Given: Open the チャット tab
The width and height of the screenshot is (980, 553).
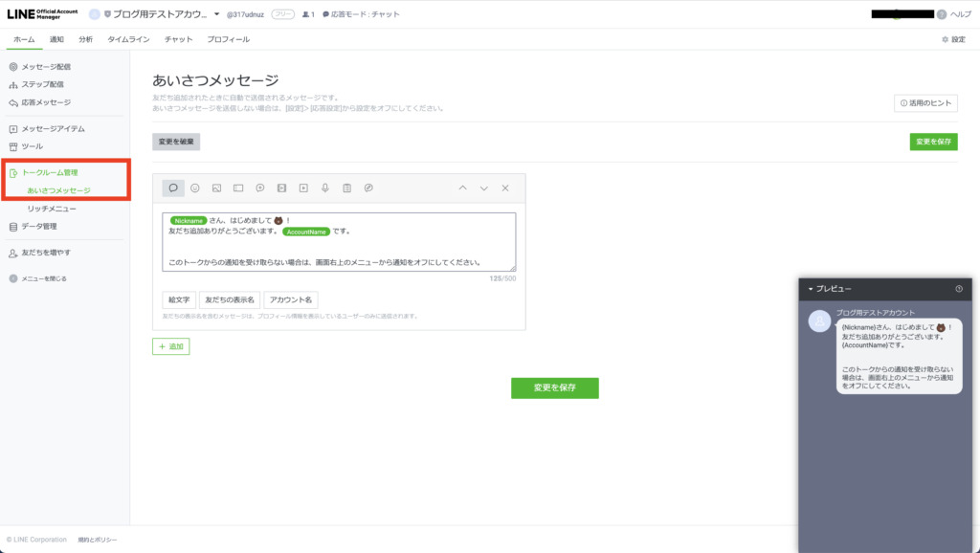Looking at the screenshot, I should click(178, 39).
